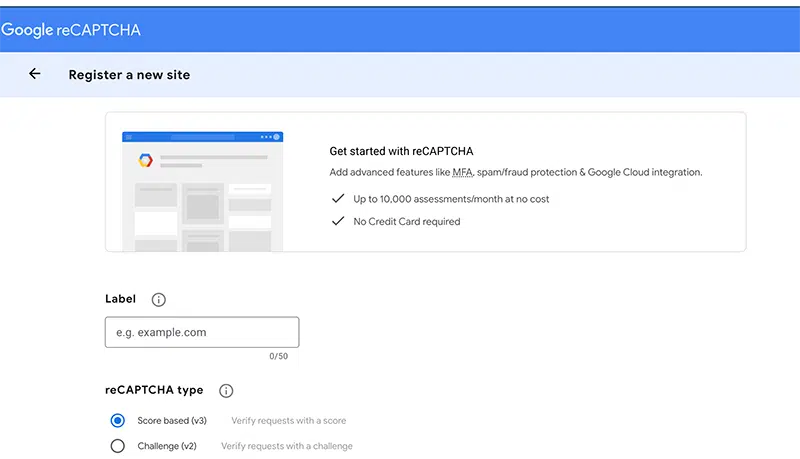Click the Register a new site title
This screenshot has height=459, width=800.
click(129, 75)
